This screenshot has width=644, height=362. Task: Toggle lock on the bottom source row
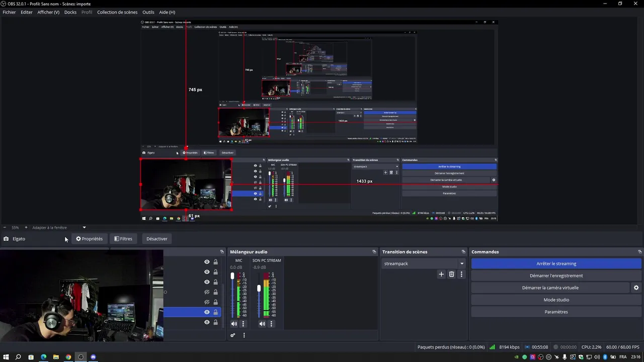coord(215,322)
